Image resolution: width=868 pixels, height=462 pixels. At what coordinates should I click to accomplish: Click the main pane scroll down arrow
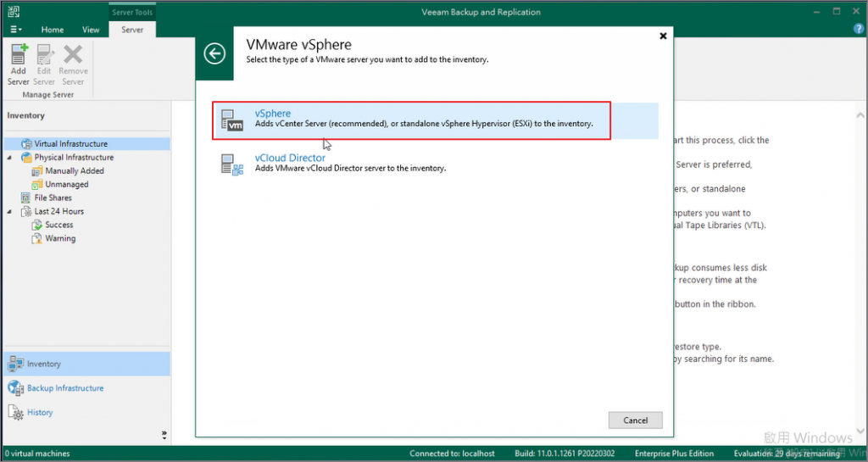[860, 431]
